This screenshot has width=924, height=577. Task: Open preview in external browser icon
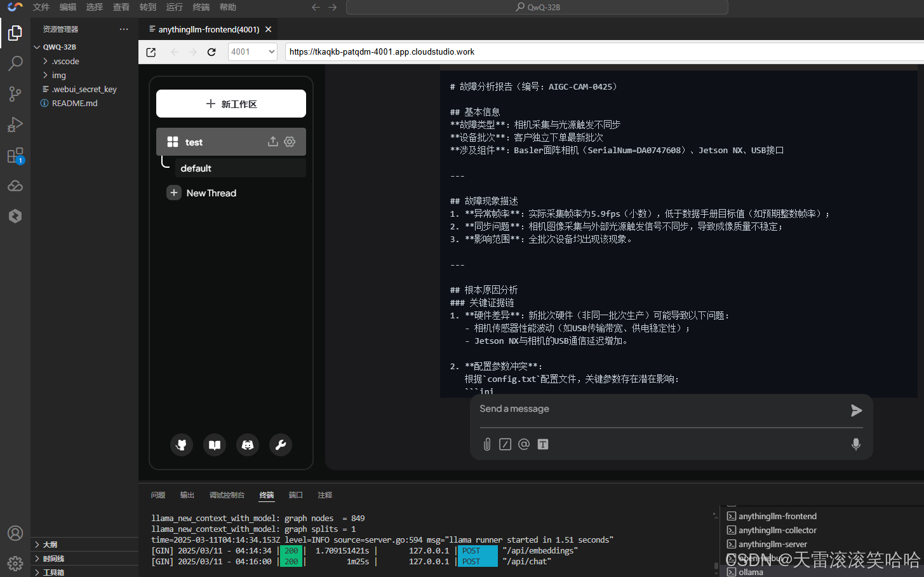(x=151, y=52)
